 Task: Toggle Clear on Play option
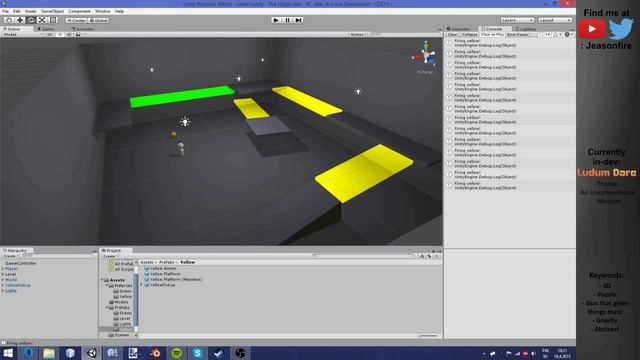click(x=492, y=35)
